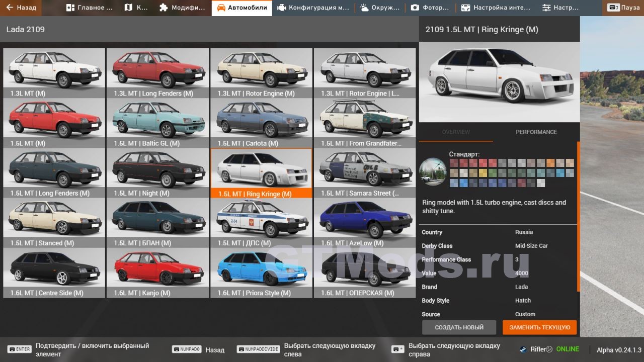Open the Окруж... environment weather tab
Image resolution: width=644 pixels, height=362 pixels.
point(380,8)
